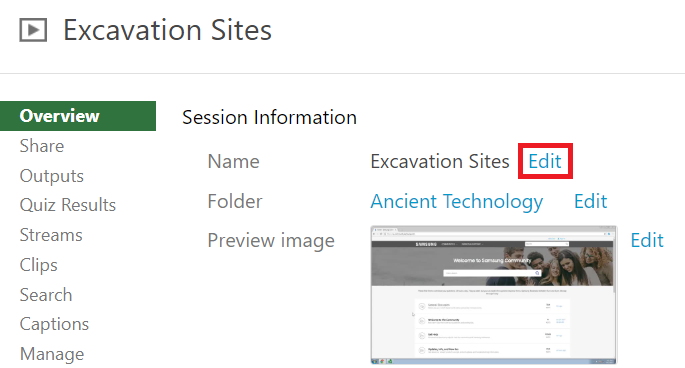Select Quiz Results in sidebar
Screen dimensions: 685x368
68,205
